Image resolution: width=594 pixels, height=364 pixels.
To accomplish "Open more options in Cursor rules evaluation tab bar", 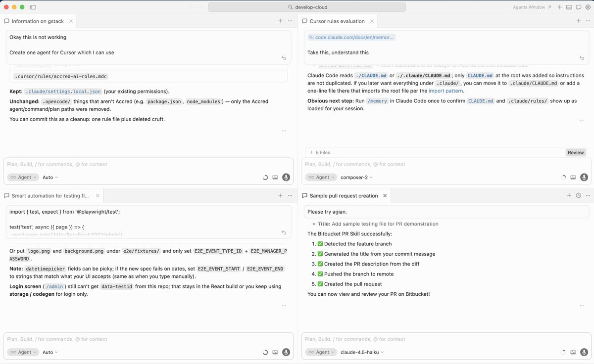I will (588, 21).
